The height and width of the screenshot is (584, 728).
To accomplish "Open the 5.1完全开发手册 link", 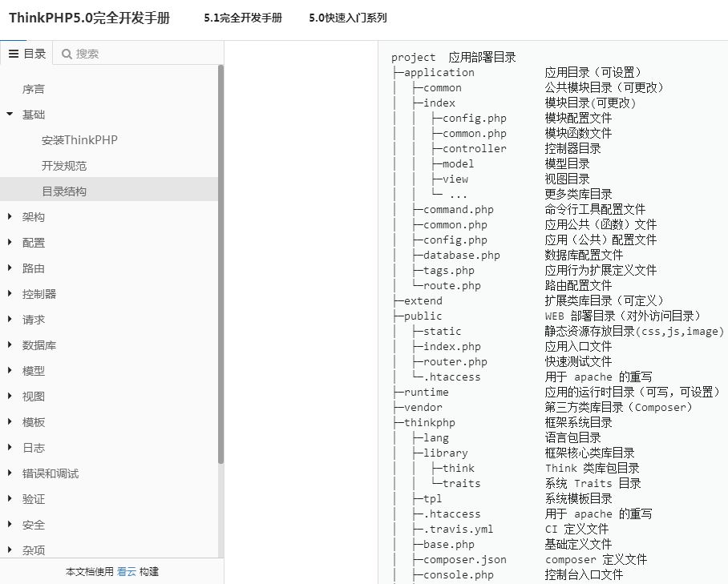I will [243, 18].
